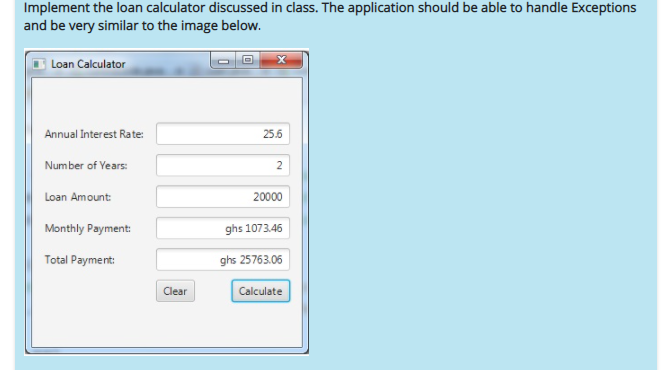Select the Monthly Payment output field
This screenshot has width=661, height=370.
223,228
